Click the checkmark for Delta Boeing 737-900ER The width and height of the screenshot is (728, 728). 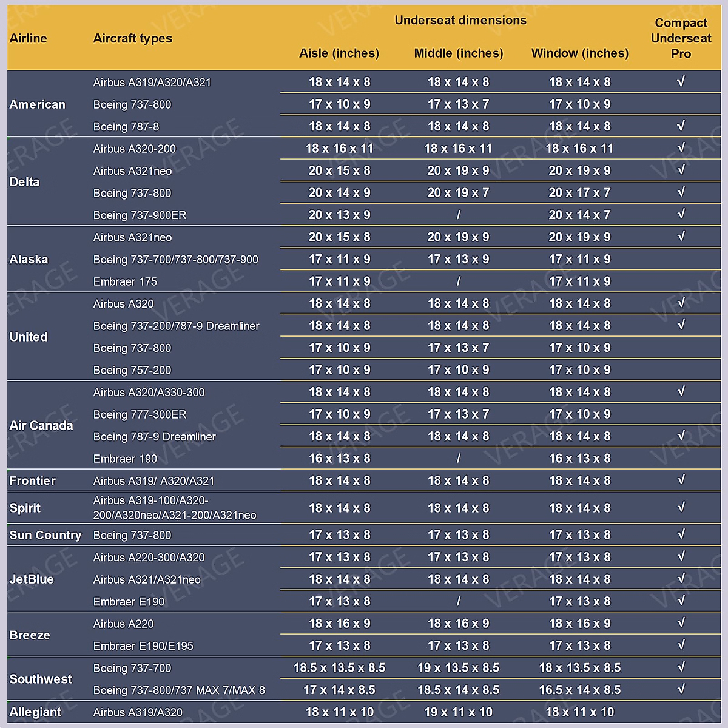[x=681, y=214]
